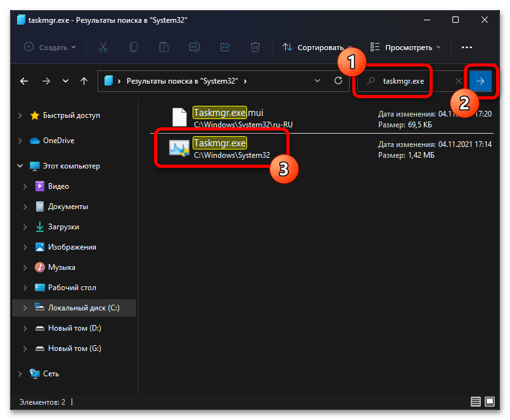Select the Taskmgr.exe file name

[x=220, y=143]
